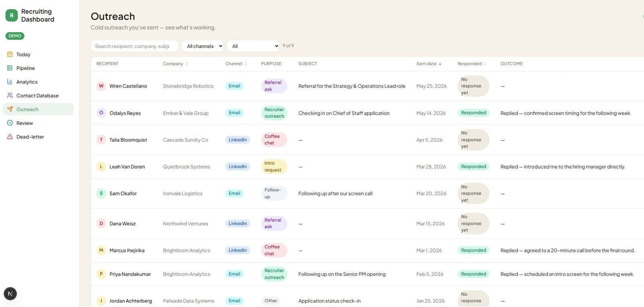Click the Email tag for Stonebridge Robotics
644x307 pixels.
coord(234,86)
